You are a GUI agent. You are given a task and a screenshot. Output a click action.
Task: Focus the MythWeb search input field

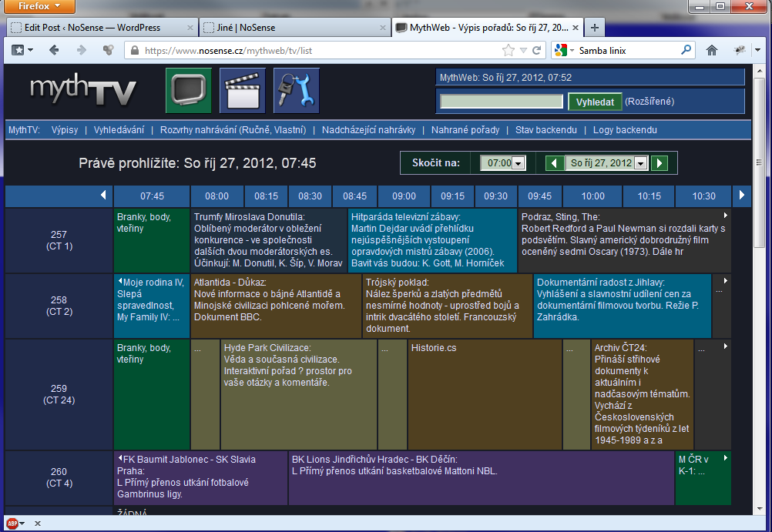point(502,102)
